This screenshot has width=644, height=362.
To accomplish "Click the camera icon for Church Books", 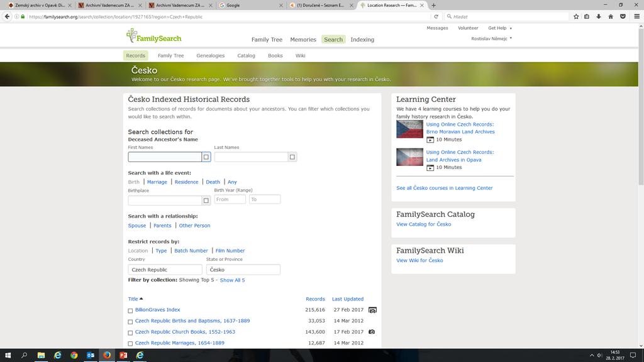I will pyautogui.click(x=372, y=332).
